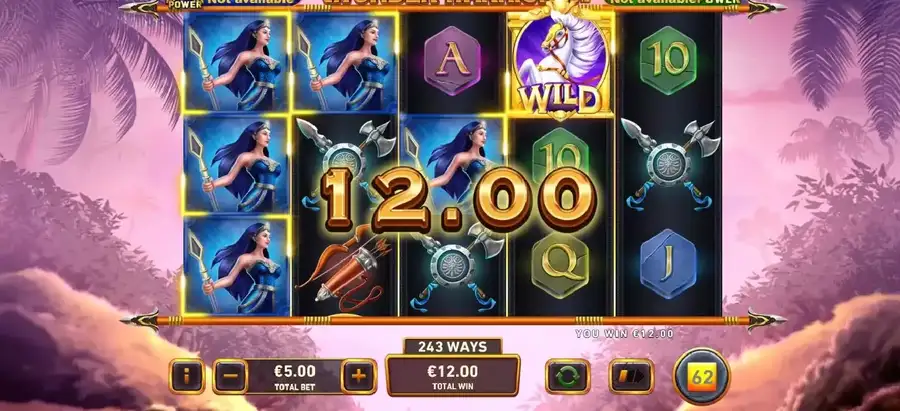Click the green 10 symbol on reel five
900x411 pixels.
[x=668, y=60]
